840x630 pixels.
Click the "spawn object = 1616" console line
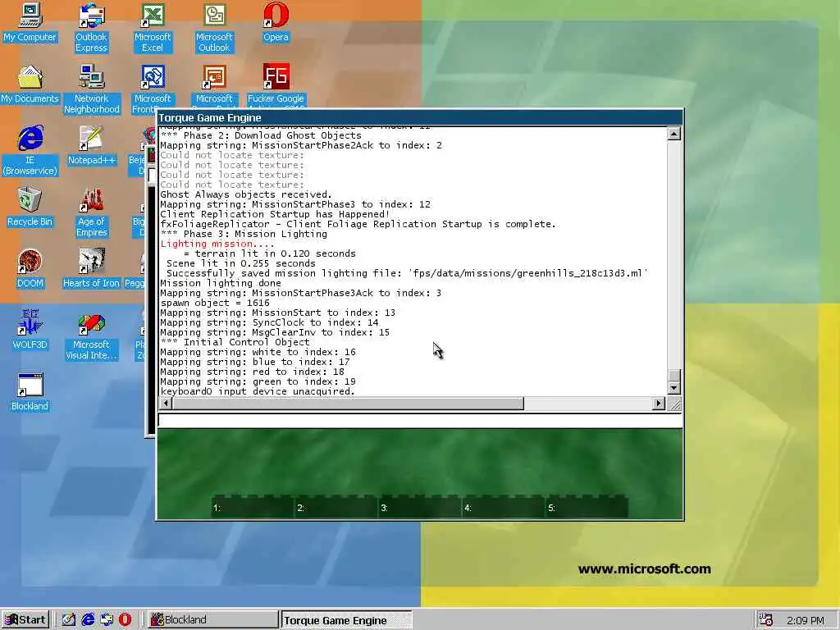click(215, 303)
